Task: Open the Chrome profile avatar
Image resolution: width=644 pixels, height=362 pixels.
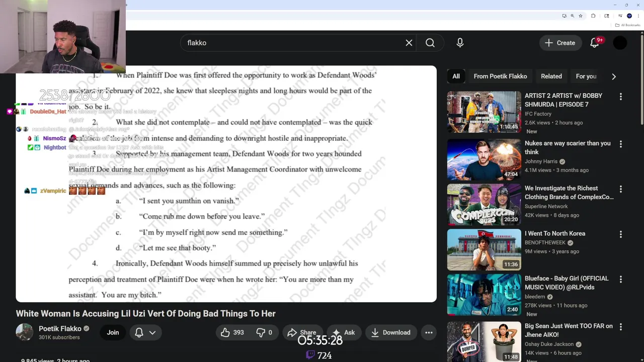Action: [629, 16]
